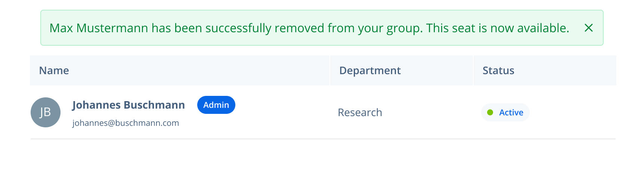The image size is (644, 191).
Task: Sort by the Status column header
Action: tap(498, 70)
